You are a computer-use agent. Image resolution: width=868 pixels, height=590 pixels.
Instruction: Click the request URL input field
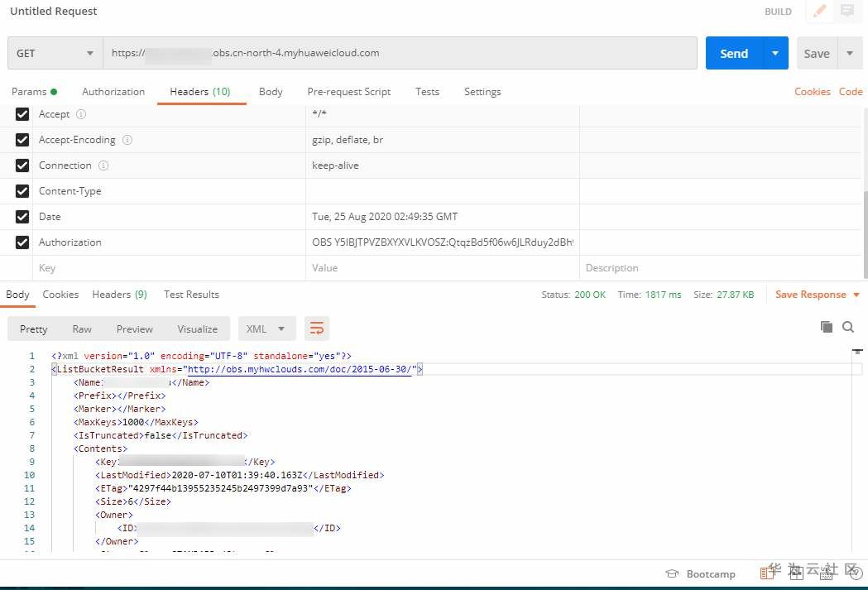point(400,53)
